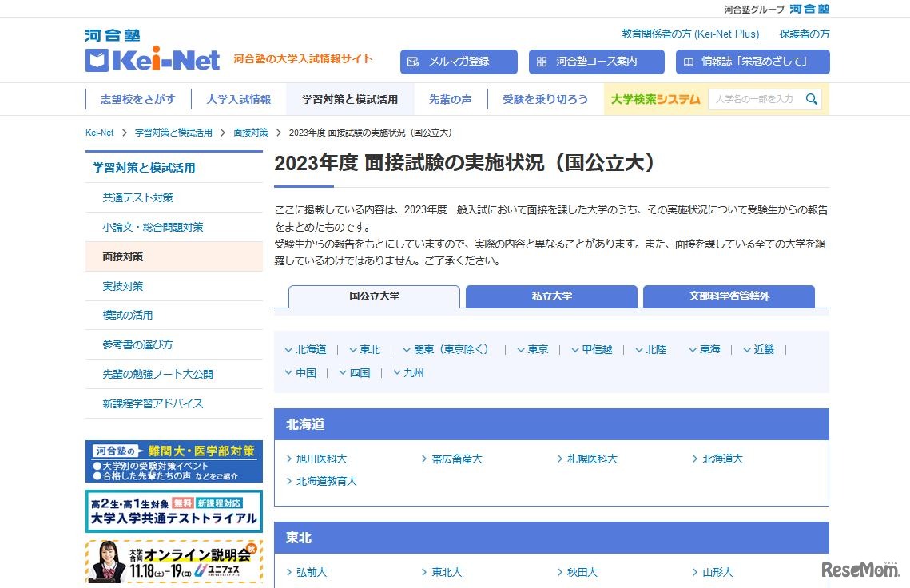Open the 先輩の声 navigation menu

click(451, 99)
